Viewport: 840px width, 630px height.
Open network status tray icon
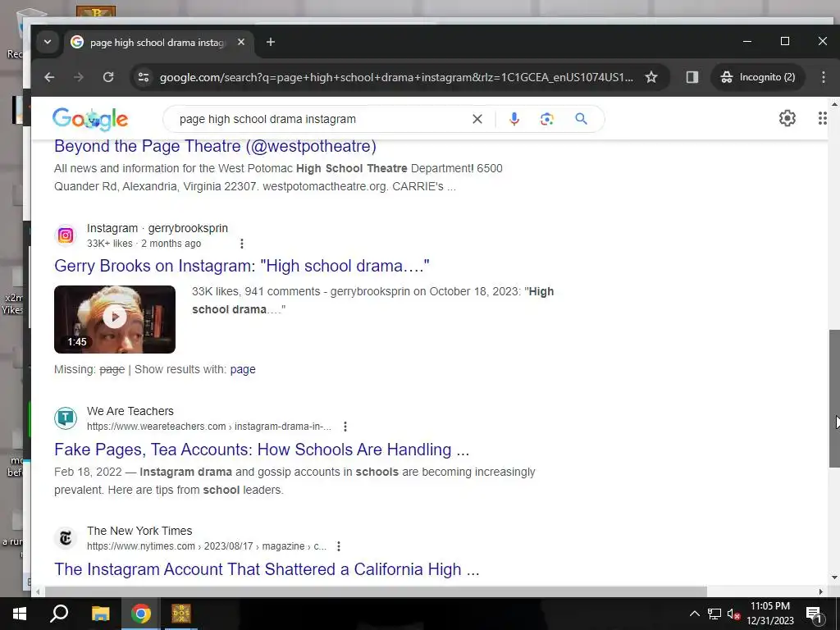coord(714,614)
